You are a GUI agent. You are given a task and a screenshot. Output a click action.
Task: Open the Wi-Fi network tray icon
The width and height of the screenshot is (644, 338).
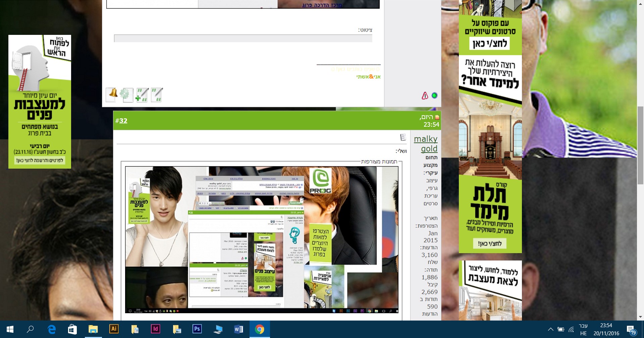pos(571,329)
